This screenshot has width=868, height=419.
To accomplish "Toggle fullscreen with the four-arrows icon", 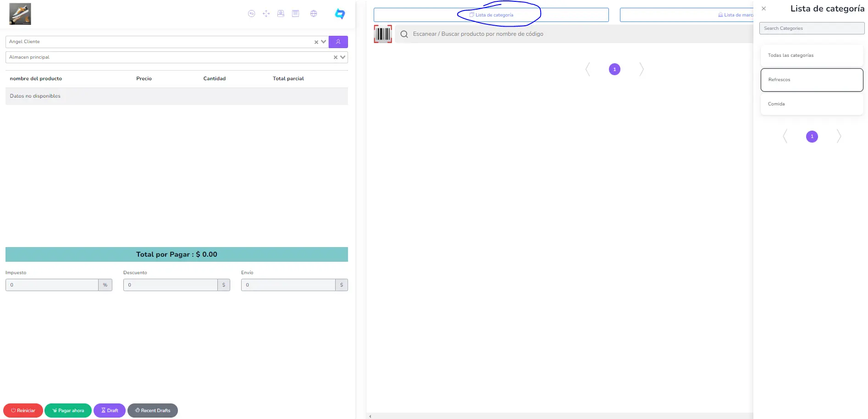I will tap(266, 14).
